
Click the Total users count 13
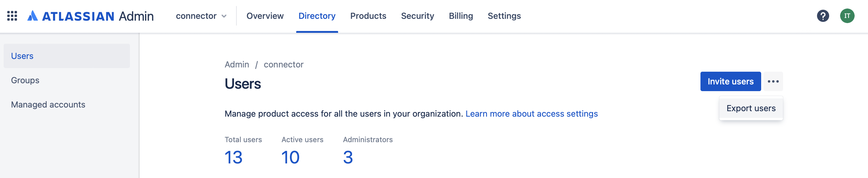[234, 157]
